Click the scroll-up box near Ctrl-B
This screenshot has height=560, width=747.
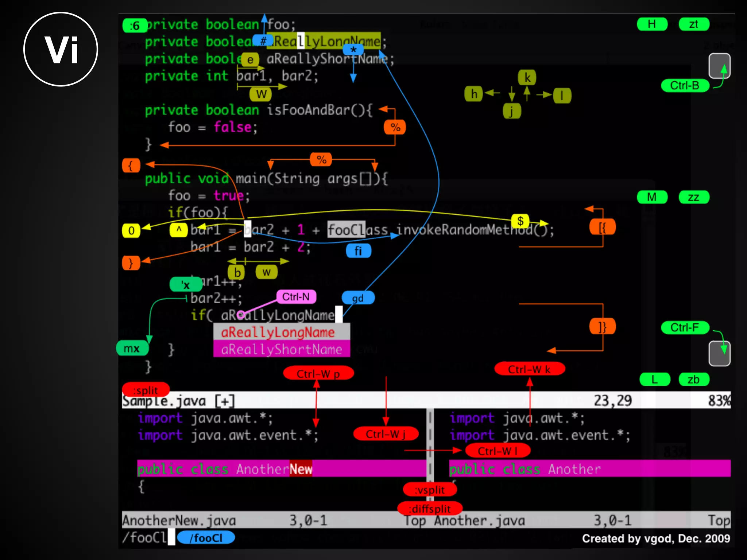click(719, 66)
